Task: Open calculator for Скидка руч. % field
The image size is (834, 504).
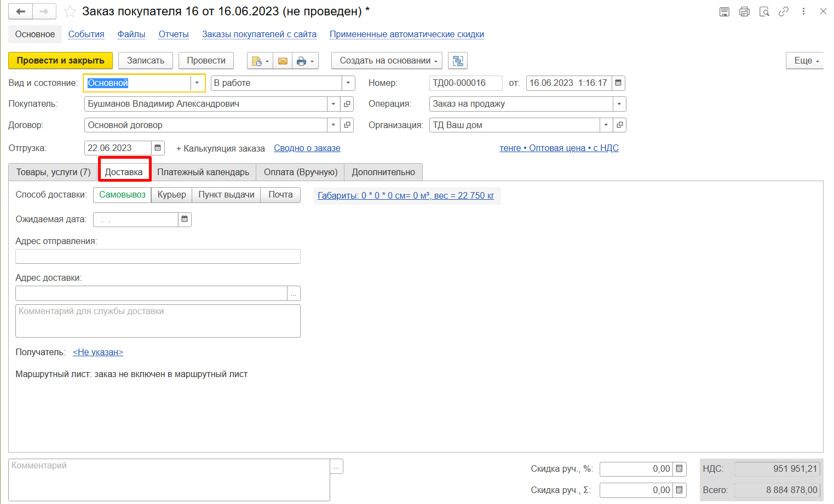Action: pos(680,469)
